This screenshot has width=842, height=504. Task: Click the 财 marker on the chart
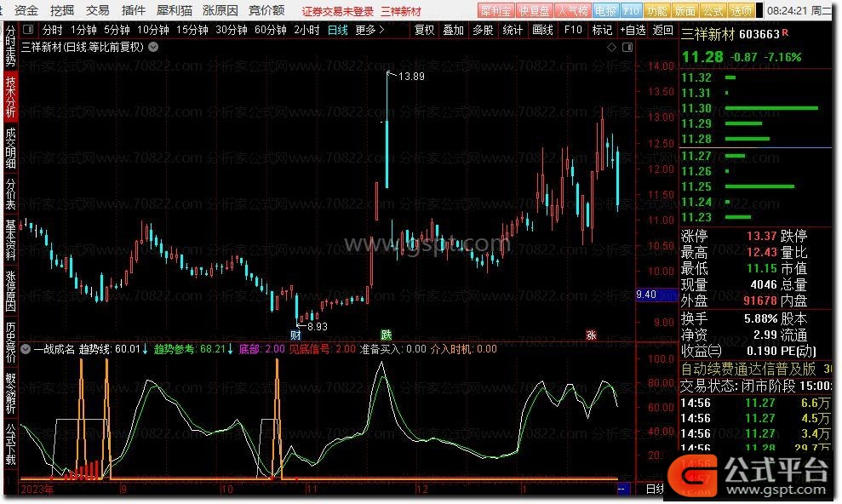[x=295, y=335]
